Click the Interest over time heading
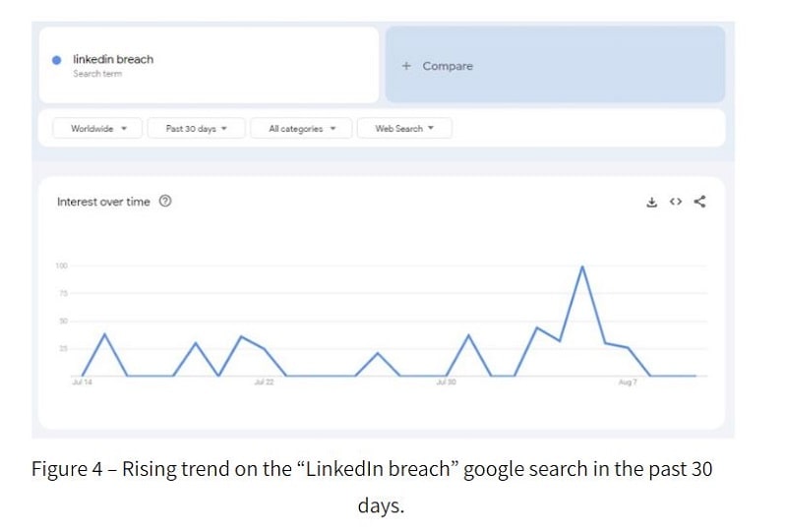787x532 pixels. pyautogui.click(x=103, y=202)
